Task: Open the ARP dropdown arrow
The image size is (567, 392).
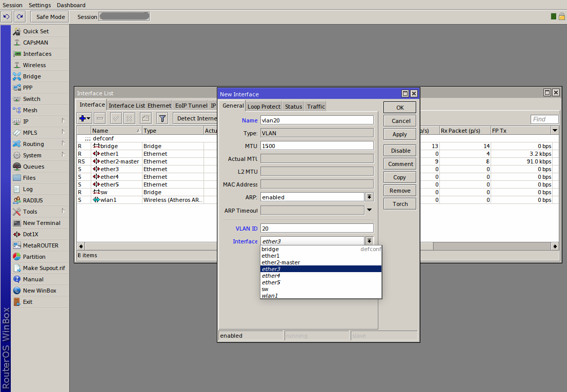Action: (x=369, y=197)
